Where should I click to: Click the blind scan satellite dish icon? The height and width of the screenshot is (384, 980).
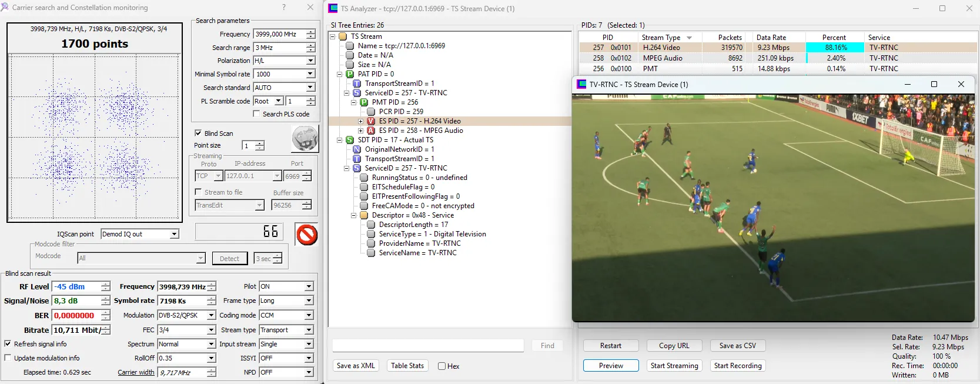point(305,139)
